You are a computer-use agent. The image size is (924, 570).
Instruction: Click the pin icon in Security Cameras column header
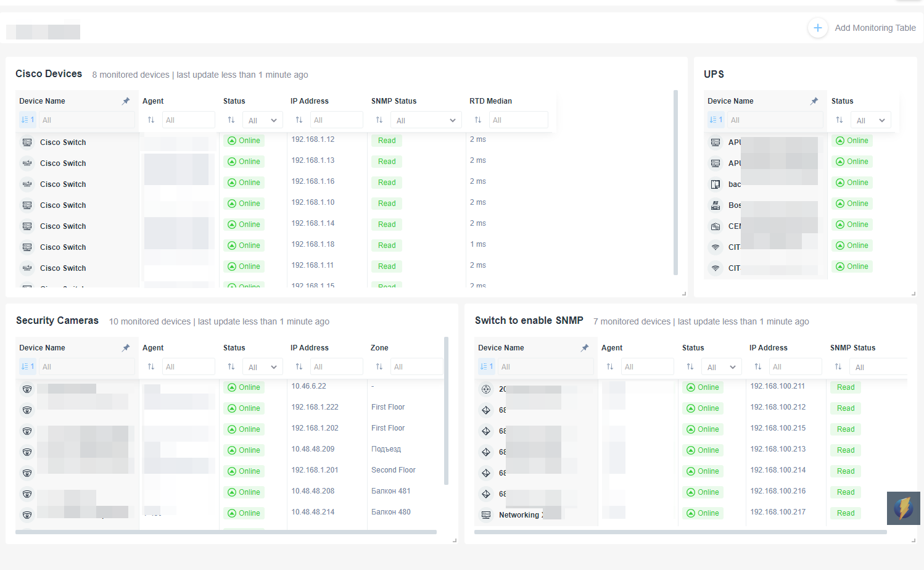(126, 347)
